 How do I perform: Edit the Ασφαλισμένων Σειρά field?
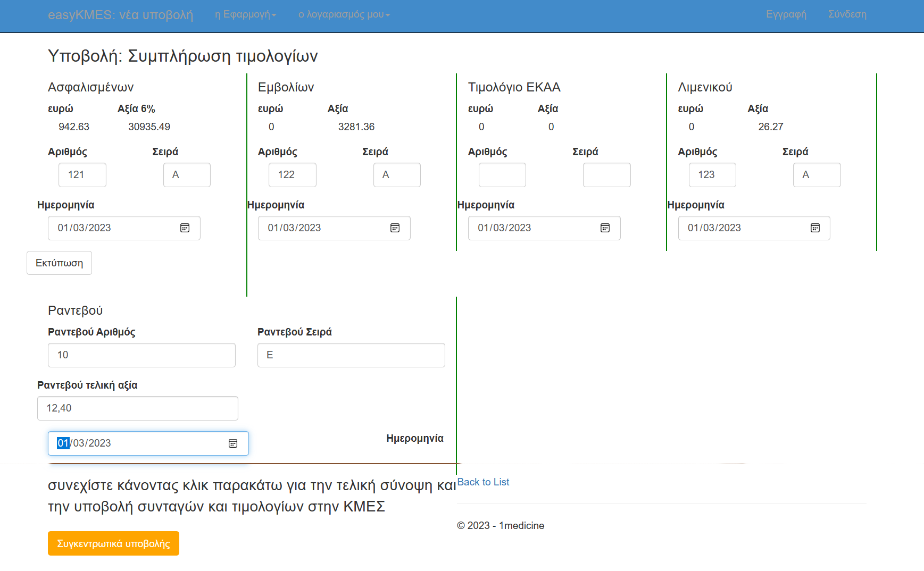[187, 175]
